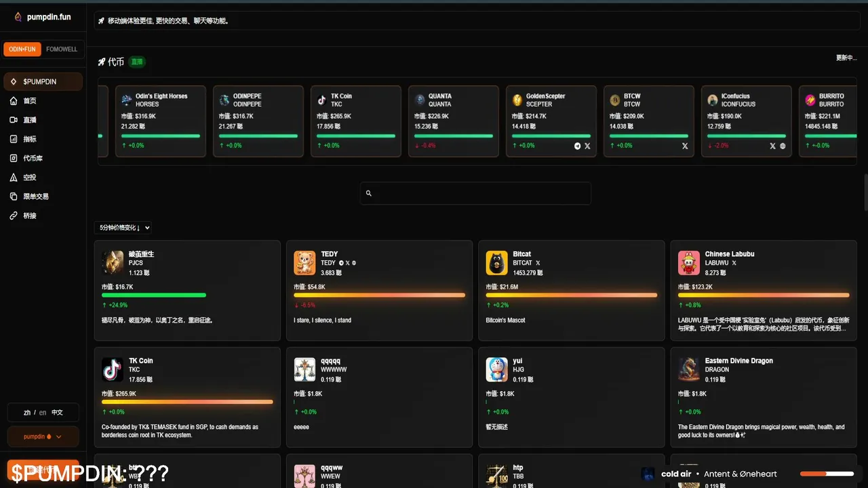
Task: Open website globe icon on IConfucius card
Action: tap(783, 146)
